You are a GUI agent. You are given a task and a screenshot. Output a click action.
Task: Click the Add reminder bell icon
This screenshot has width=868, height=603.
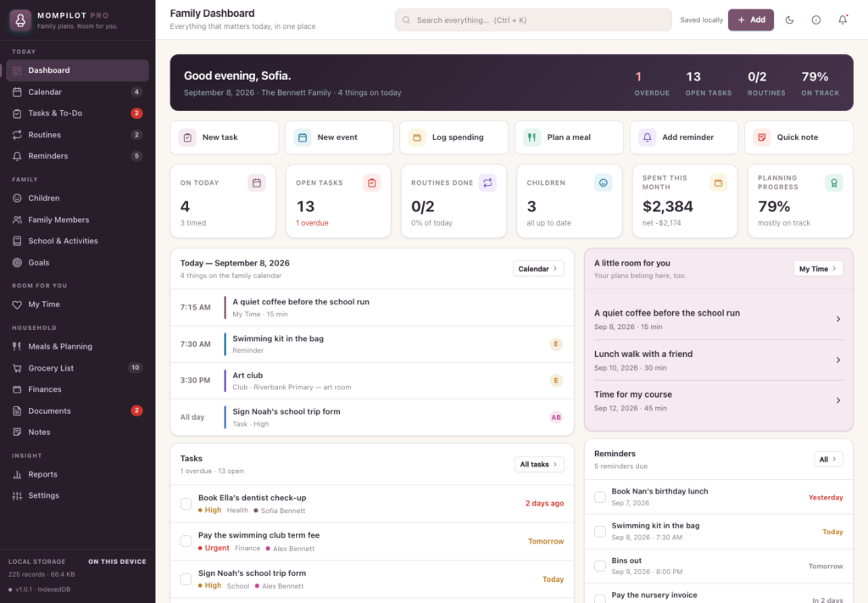pyautogui.click(x=647, y=137)
